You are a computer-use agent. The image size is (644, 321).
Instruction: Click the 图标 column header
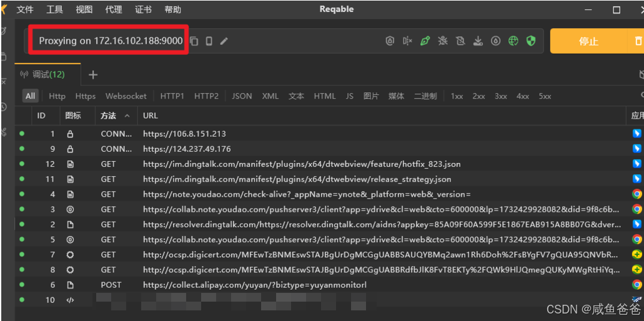[x=73, y=116]
